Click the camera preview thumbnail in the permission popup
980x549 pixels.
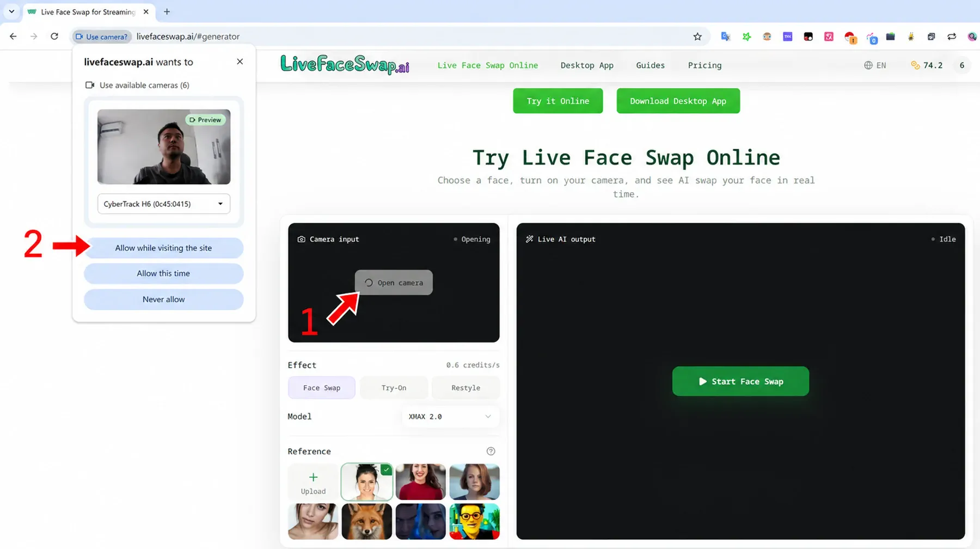pos(164,147)
